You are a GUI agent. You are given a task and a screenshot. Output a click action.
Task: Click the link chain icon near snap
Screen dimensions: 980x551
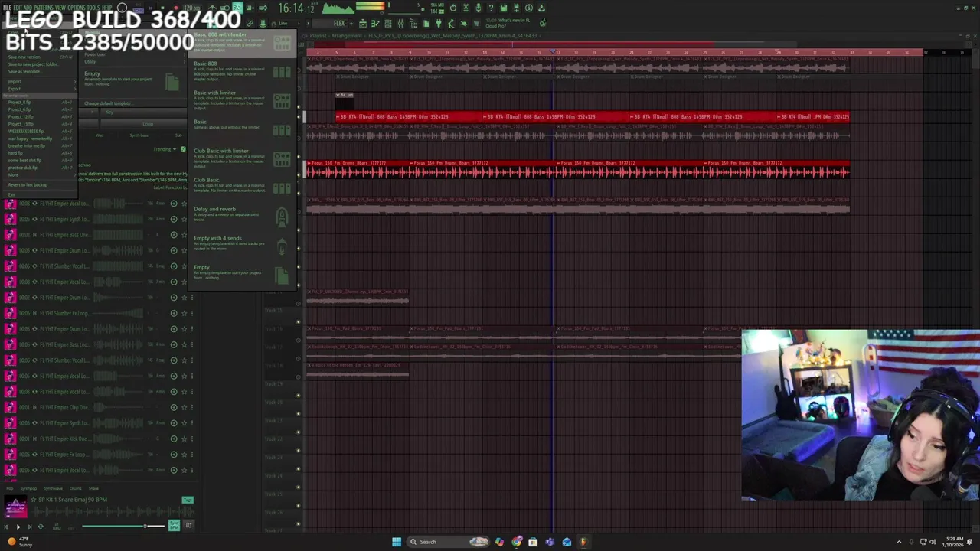(x=250, y=23)
